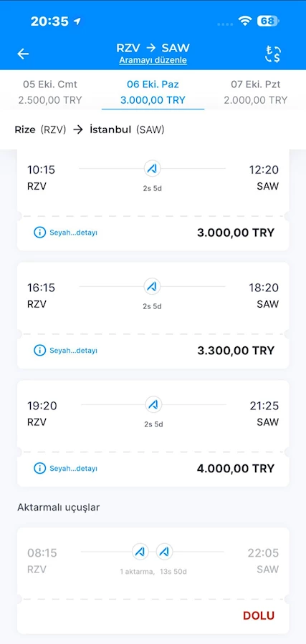The image size is (306, 644).
Task: Choose the 3.300,00 TRY flight price
Action: click(x=236, y=351)
